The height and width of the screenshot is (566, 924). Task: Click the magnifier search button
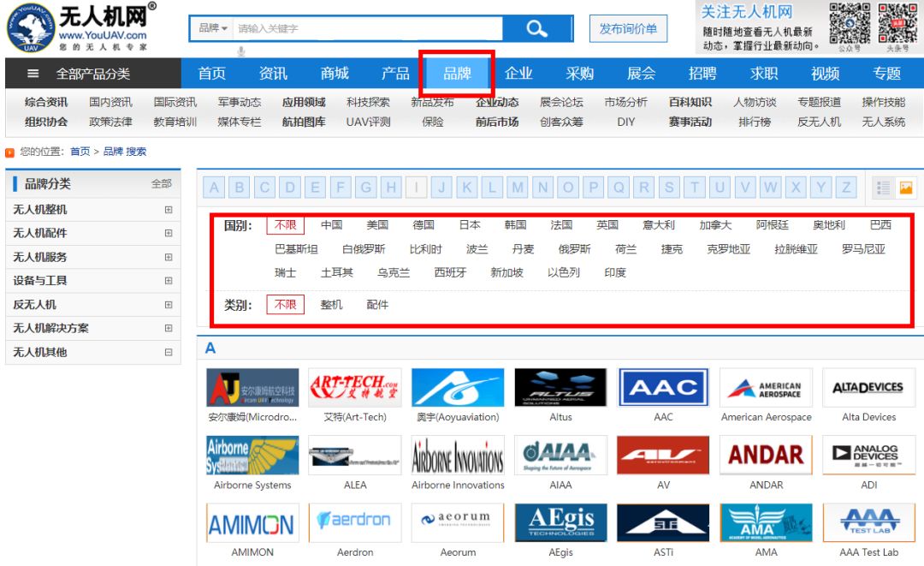(x=536, y=28)
